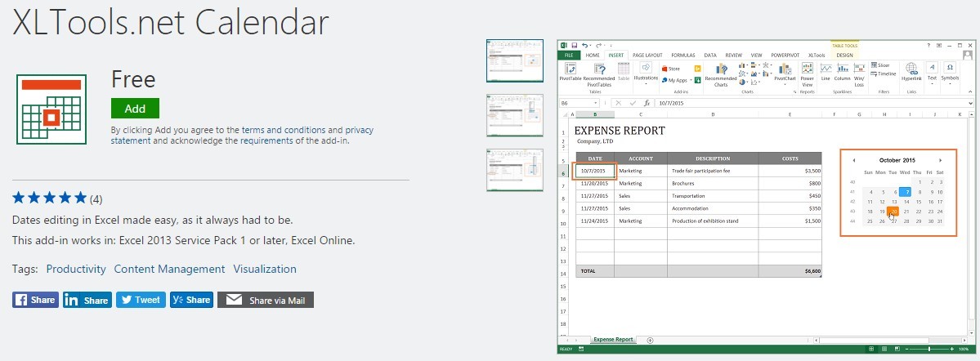The image size is (980, 361).
Task: Click the XLTools Calendar app icon
Action: click(x=51, y=109)
